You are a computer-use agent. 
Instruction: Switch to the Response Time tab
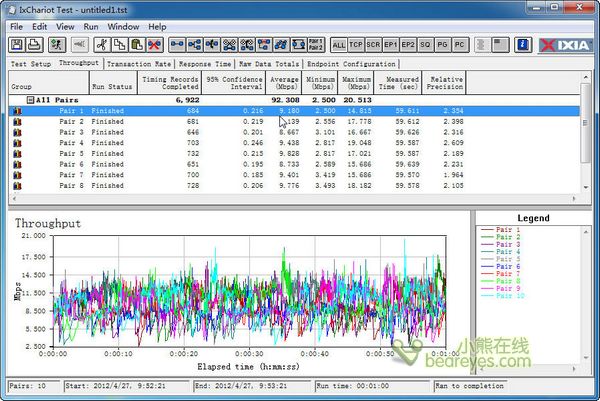(x=205, y=64)
